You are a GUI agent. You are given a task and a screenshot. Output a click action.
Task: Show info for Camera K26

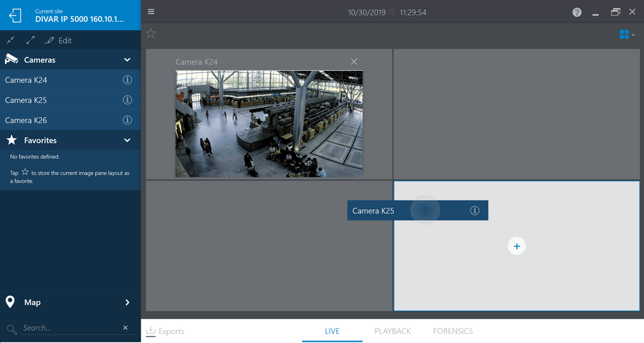pyautogui.click(x=127, y=120)
